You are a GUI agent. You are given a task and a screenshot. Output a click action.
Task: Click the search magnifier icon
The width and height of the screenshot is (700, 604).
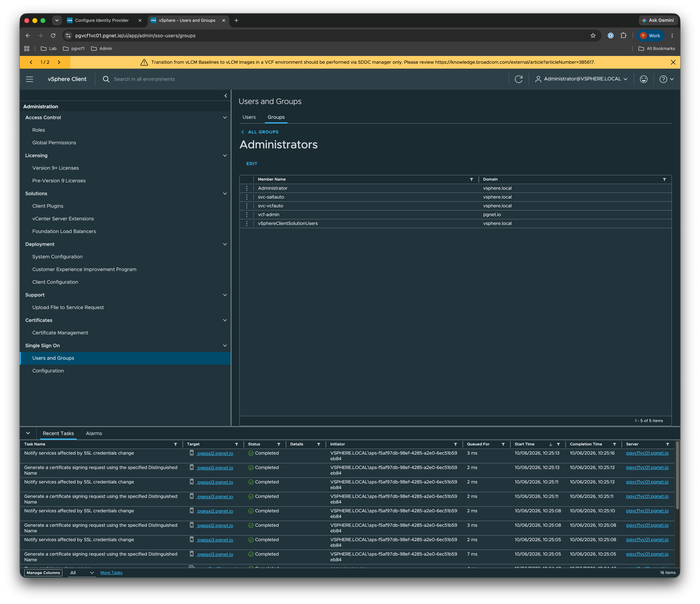[106, 79]
